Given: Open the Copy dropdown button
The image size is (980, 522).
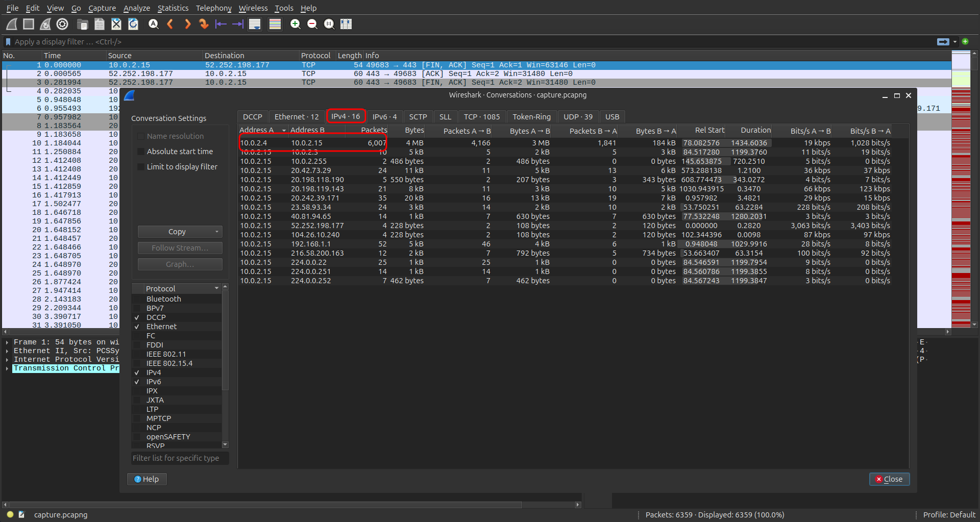Looking at the screenshot, I should coord(180,232).
